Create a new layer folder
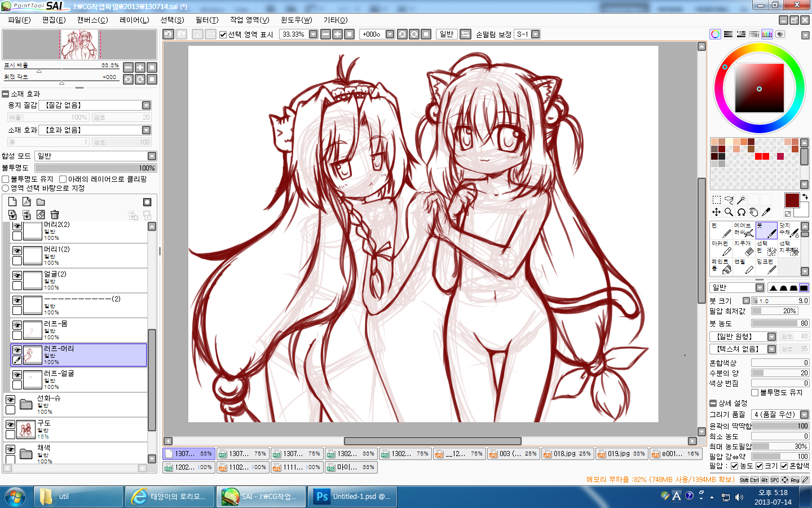The image size is (812, 508). pyautogui.click(x=41, y=202)
